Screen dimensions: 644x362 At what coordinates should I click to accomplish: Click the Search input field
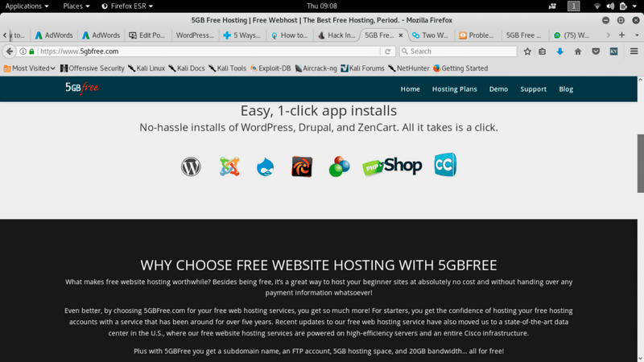pos(458,51)
